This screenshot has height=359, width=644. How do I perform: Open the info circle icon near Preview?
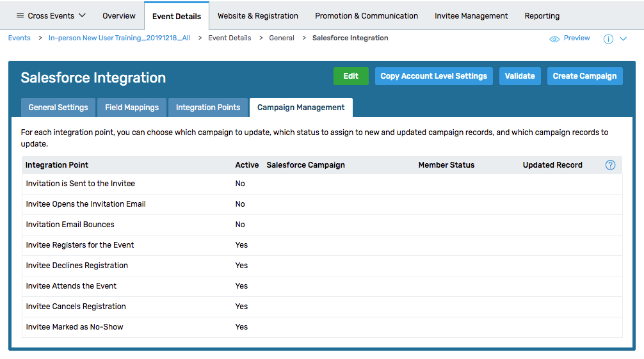pyautogui.click(x=608, y=39)
